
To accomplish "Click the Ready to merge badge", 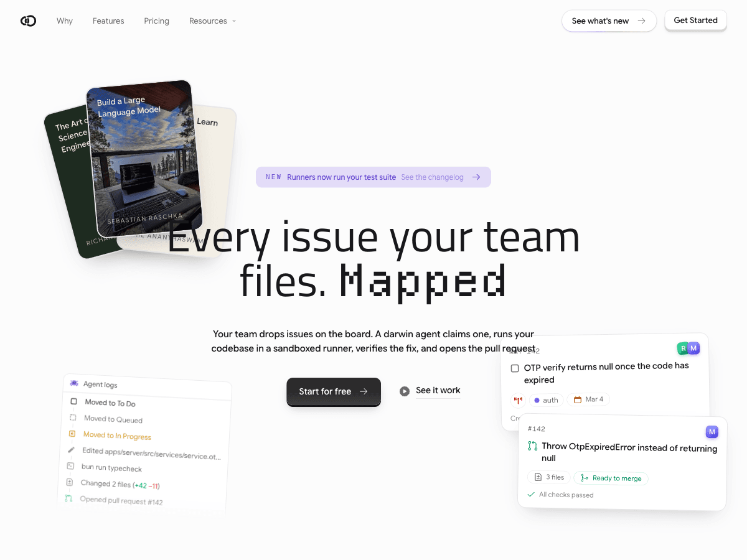I will [611, 478].
